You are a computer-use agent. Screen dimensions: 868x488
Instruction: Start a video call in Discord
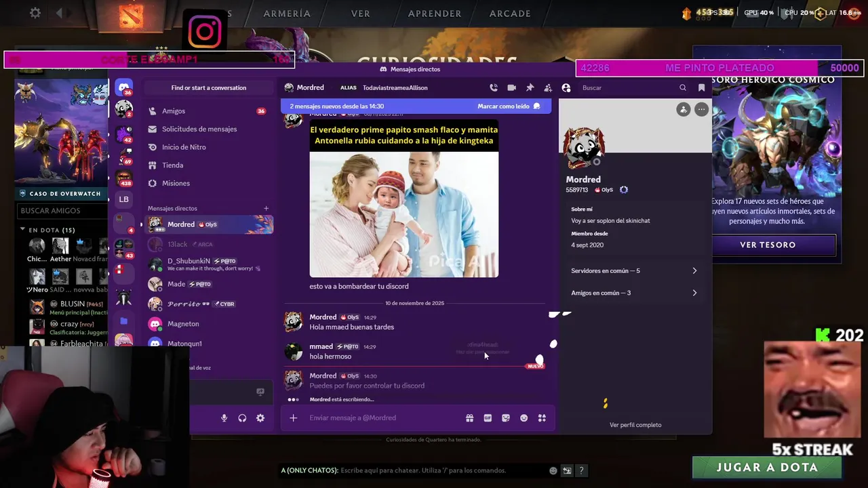tap(512, 87)
